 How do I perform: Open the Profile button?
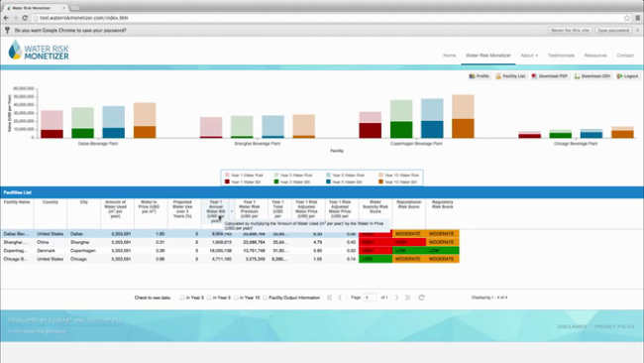coord(479,76)
